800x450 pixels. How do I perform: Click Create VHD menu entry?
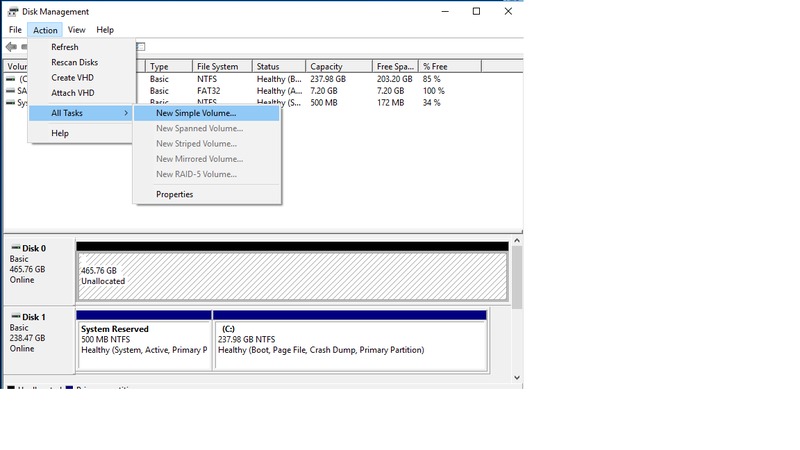[x=72, y=78]
